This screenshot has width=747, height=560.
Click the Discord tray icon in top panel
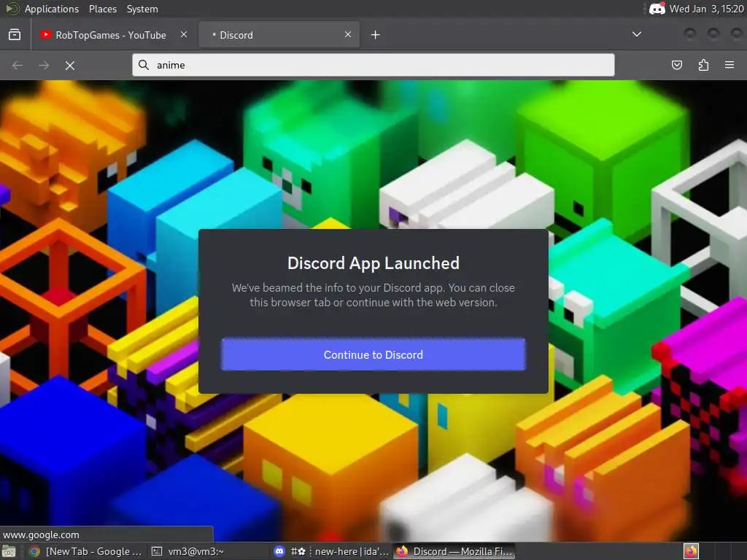[x=657, y=9]
